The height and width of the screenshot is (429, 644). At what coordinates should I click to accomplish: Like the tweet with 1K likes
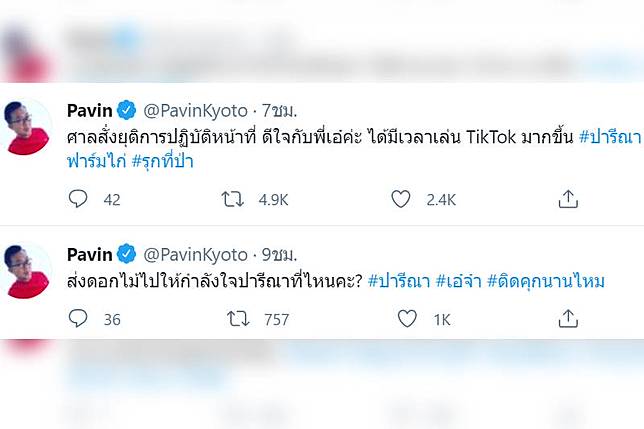(407, 319)
